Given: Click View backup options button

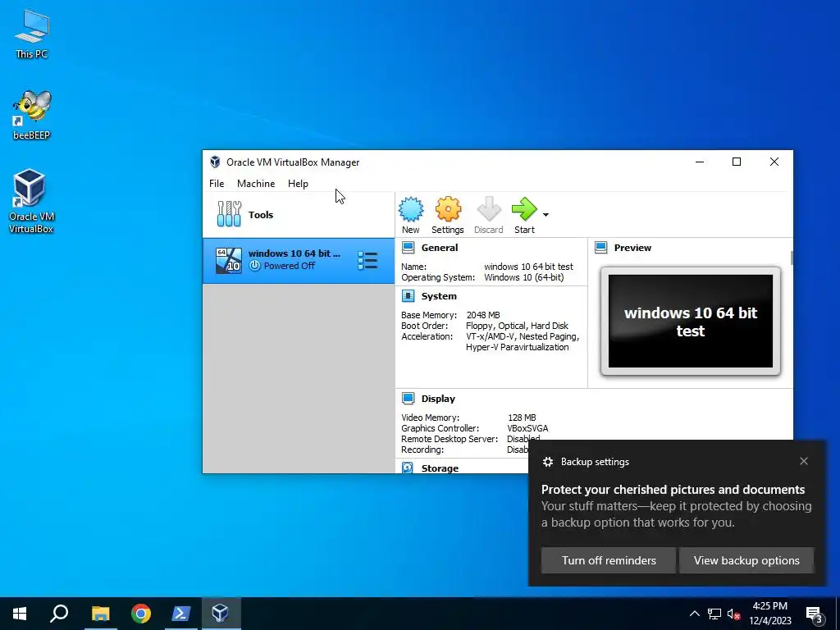Looking at the screenshot, I should (746, 560).
